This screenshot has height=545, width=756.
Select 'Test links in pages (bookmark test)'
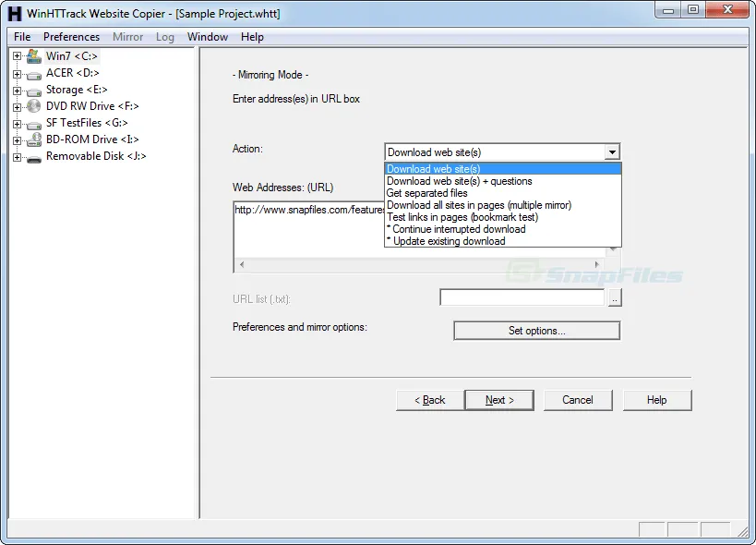click(x=503, y=217)
